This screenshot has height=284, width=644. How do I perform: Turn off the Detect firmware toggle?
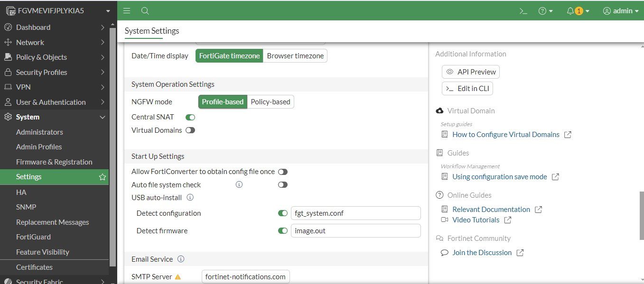click(283, 231)
